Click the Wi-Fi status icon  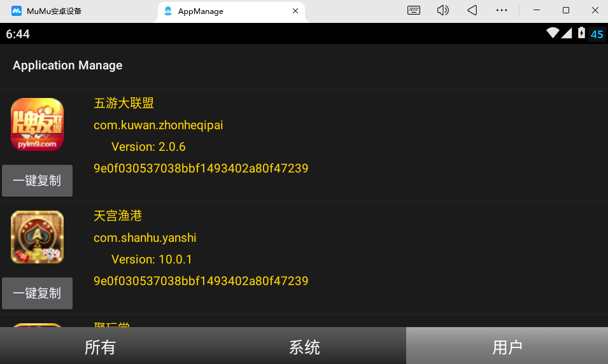tap(552, 34)
